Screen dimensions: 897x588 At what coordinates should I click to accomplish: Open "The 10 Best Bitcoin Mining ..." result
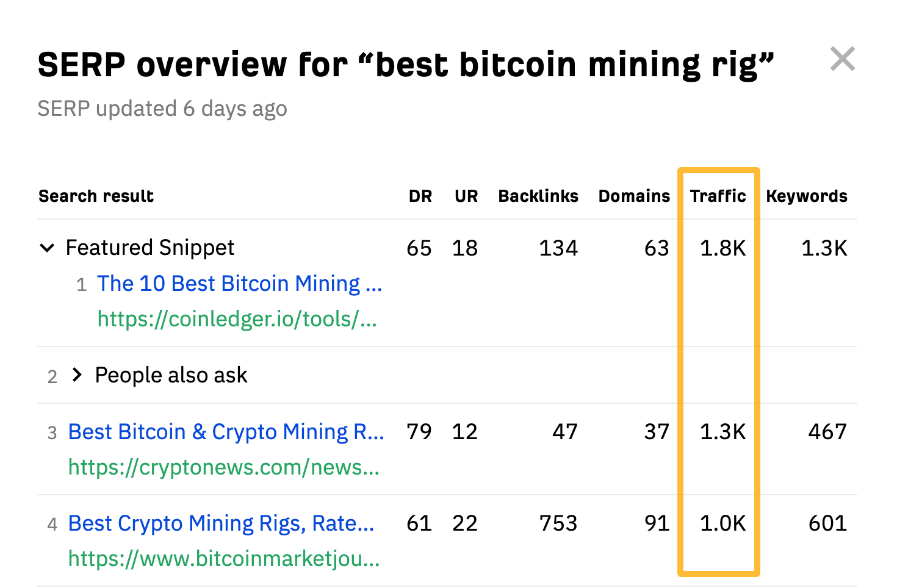point(239,283)
